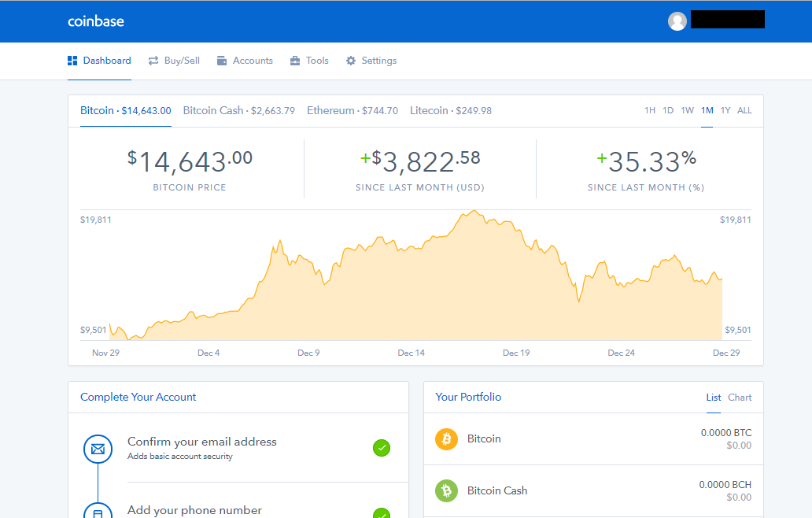This screenshot has width=812, height=518.
Task: Click the email envelope step icon
Action: (x=98, y=449)
